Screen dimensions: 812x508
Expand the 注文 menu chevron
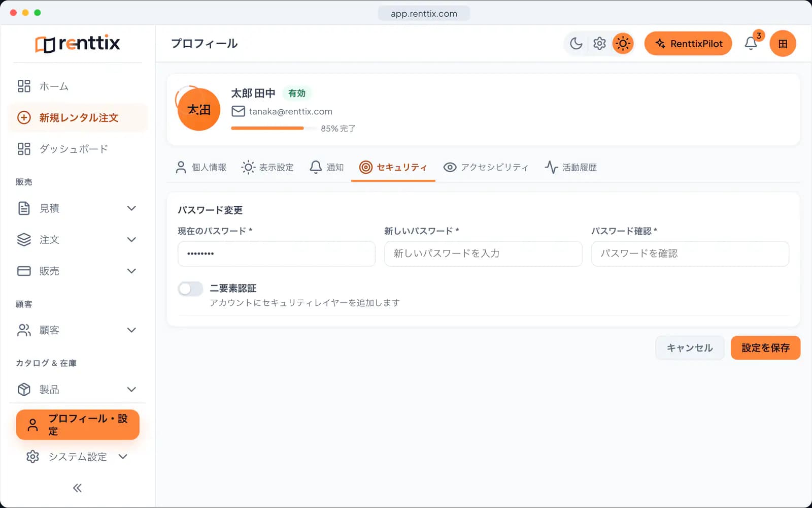(131, 240)
